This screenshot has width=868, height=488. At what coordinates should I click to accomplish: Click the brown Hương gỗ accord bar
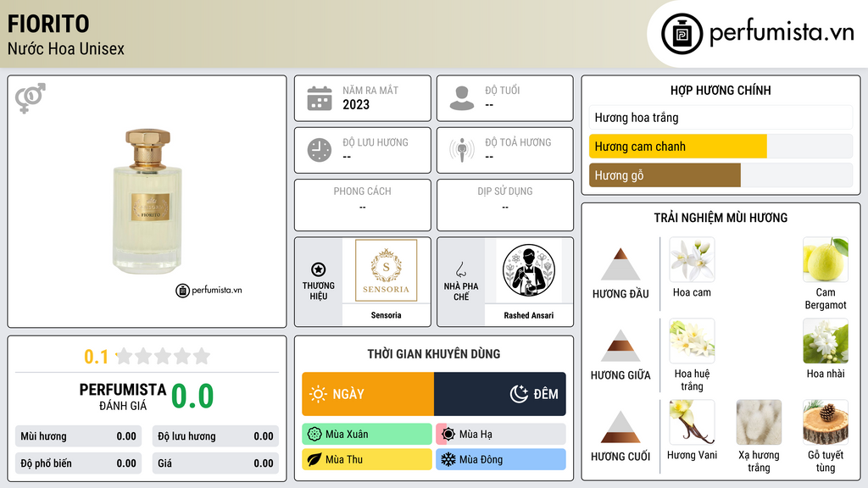[665, 175]
